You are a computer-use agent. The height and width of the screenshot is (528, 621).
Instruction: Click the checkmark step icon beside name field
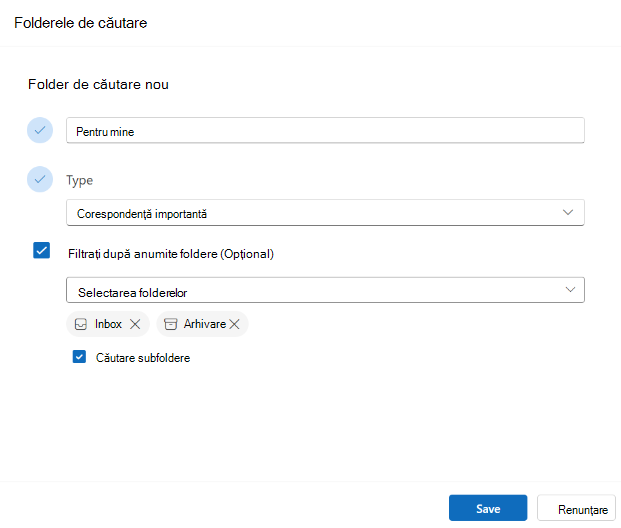(x=40, y=130)
